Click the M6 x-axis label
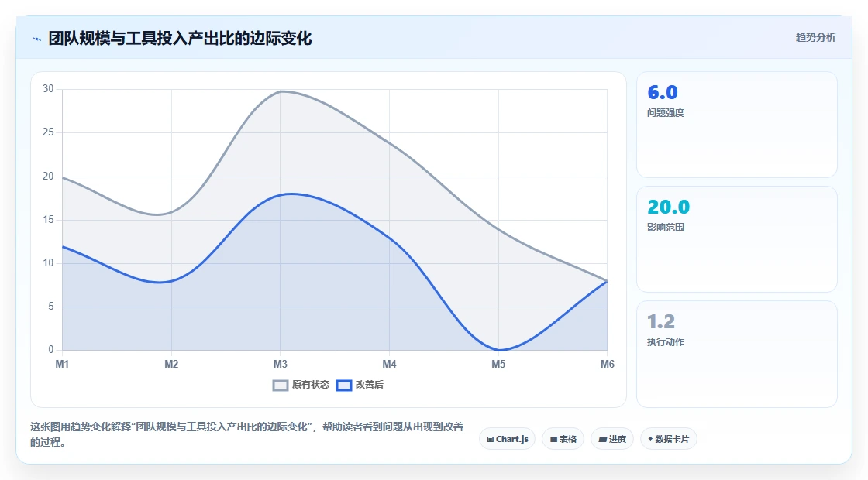 pos(608,364)
